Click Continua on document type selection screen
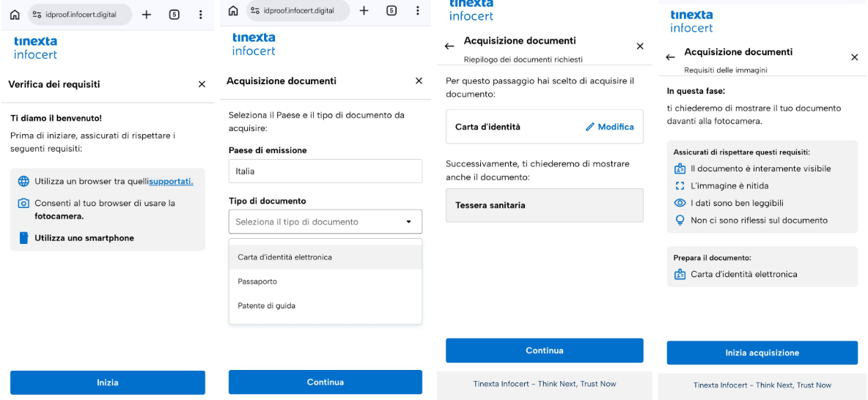 pyautogui.click(x=325, y=382)
